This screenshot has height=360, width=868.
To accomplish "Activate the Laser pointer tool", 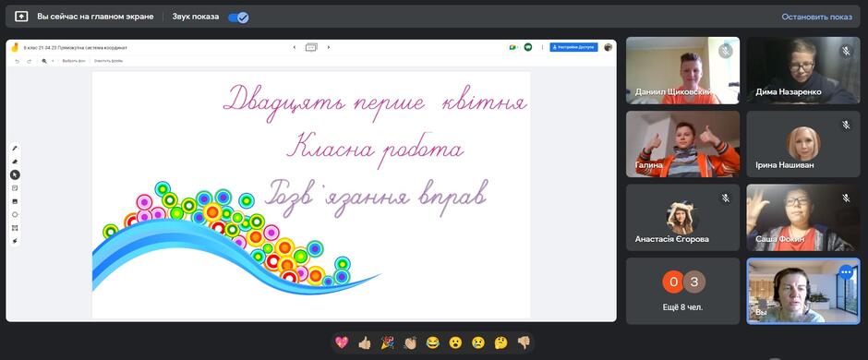I will pos(15,241).
